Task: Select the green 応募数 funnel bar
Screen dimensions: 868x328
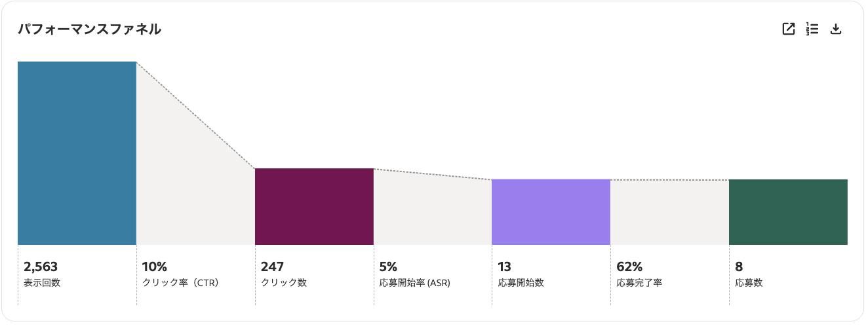Action: [x=788, y=212]
